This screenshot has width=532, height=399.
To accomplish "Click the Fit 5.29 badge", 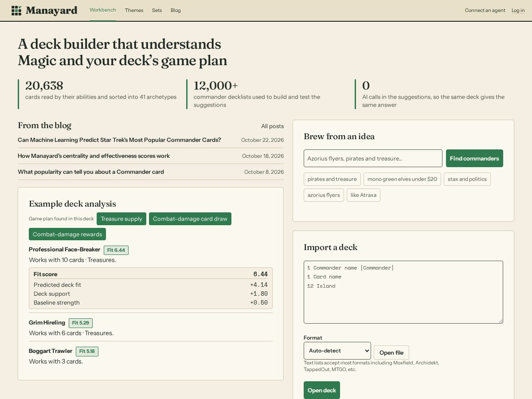I will tap(81, 323).
